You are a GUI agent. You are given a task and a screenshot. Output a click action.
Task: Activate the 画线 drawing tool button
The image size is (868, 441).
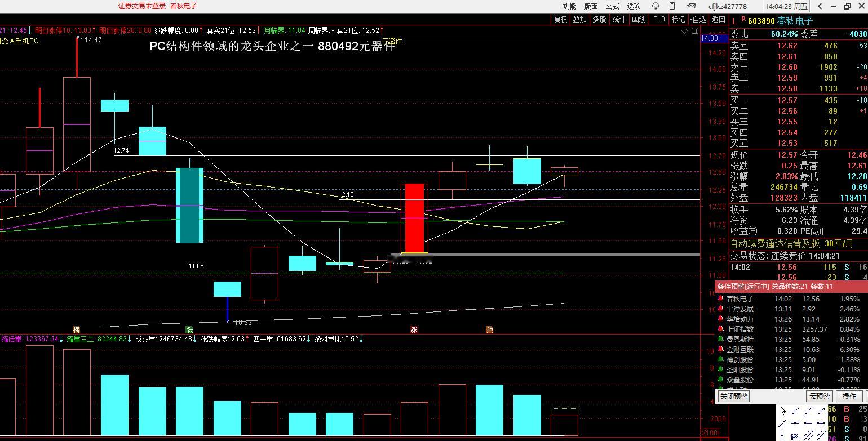[639, 19]
